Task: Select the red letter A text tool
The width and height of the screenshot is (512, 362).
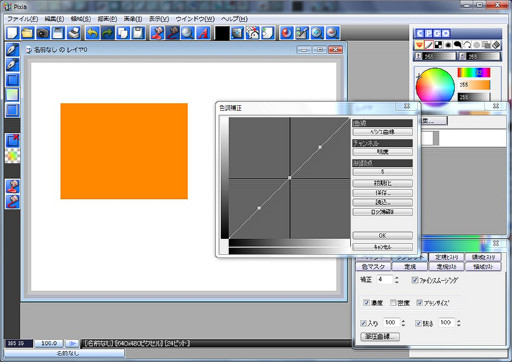Action: click(203, 33)
